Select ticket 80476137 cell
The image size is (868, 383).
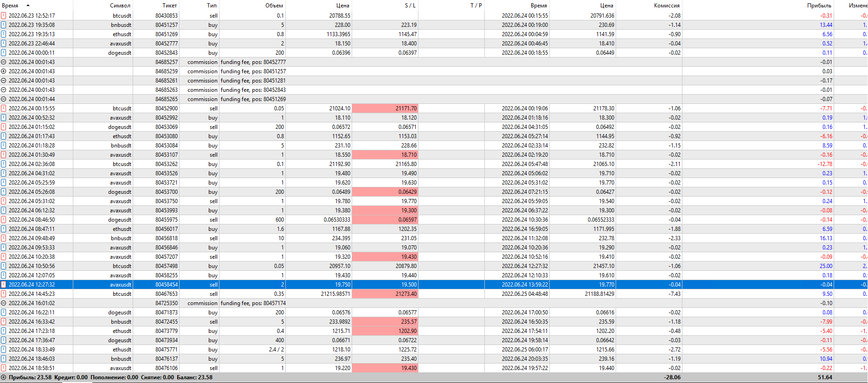(167, 358)
